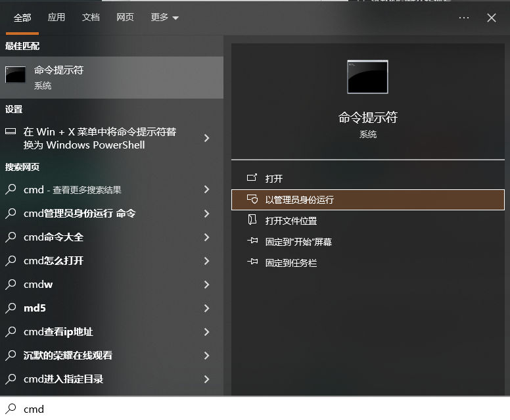Expand arrow for cmd - 查看更多搜索结果
The height and width of the screenshot is (420, 510).
pos(206,189)
